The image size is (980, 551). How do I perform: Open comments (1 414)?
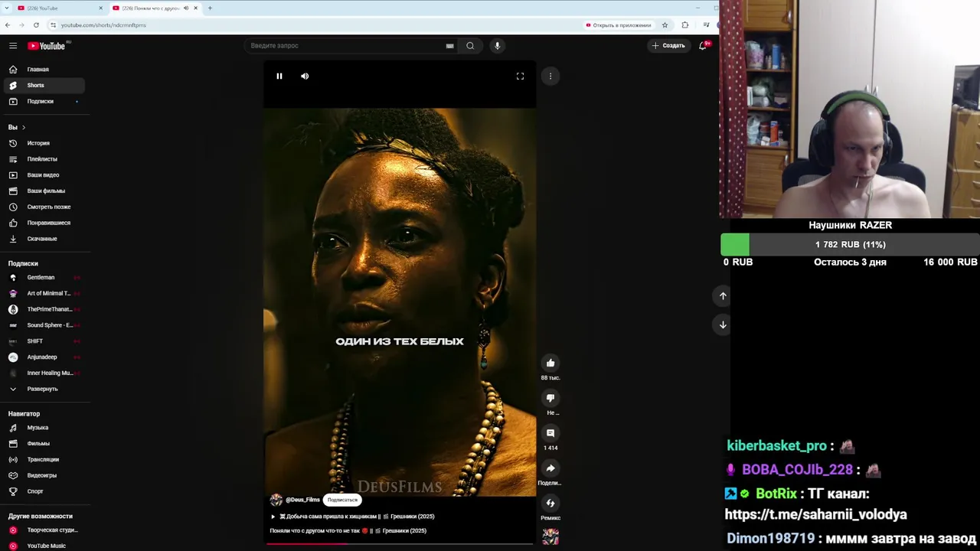[x=550, y=433]
